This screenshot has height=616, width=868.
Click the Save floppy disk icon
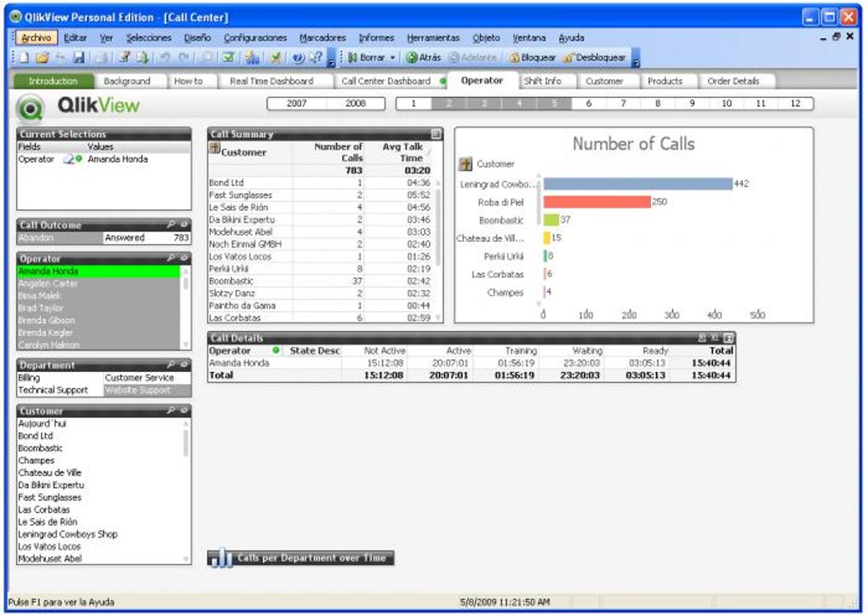click(78, 58)
